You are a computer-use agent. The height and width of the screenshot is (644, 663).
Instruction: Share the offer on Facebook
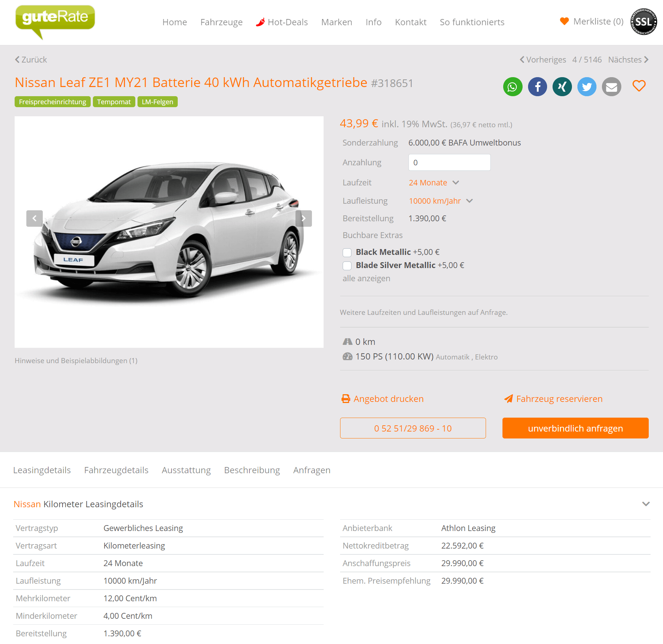coord(538,87)
